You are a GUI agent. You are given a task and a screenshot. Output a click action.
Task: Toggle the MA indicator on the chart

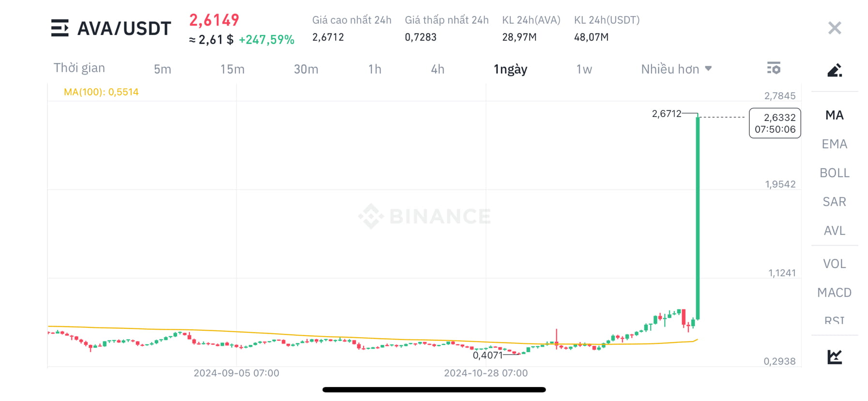pos(834,115)
